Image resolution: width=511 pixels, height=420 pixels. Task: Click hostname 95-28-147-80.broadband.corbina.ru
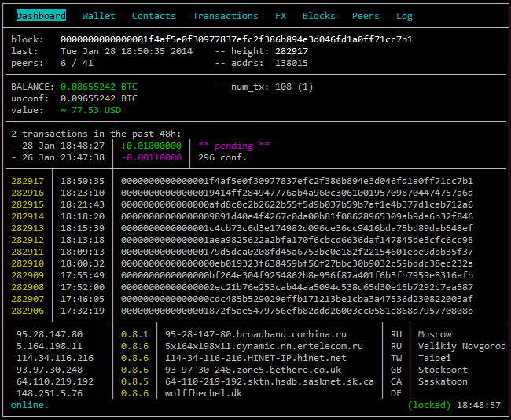pyautogui.click(x=256, y=334)
